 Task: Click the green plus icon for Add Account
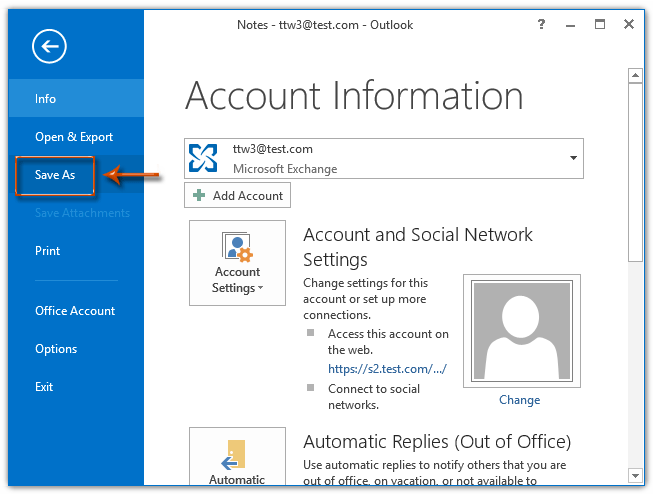pyautogui.click(x=199, y=195)
